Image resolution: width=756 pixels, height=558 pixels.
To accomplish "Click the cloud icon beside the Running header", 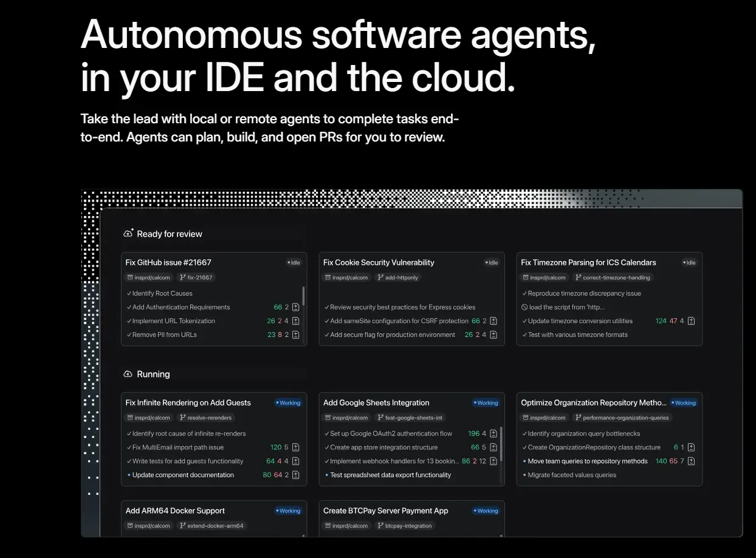I will tap(128, 374).
